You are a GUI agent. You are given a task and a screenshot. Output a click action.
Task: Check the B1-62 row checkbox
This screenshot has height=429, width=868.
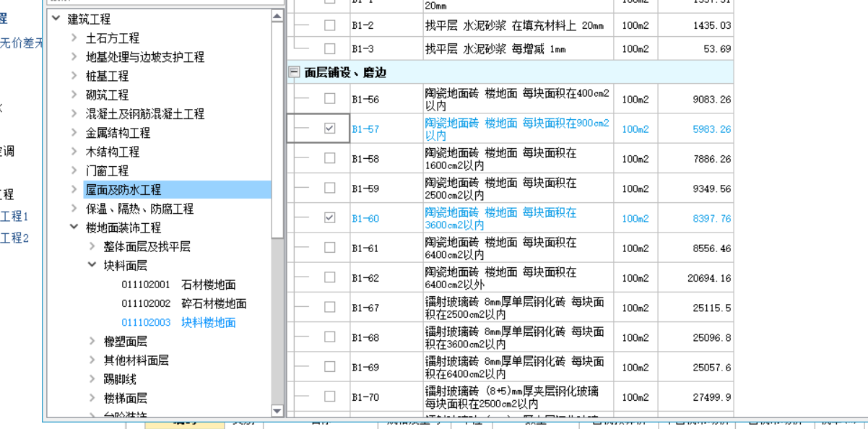329,277
